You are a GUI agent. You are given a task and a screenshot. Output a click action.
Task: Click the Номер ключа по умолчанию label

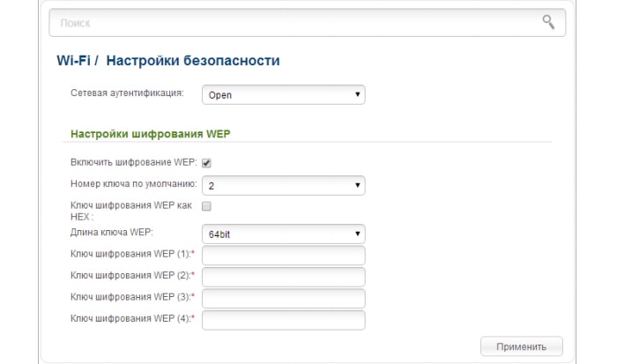coord(134,184)
